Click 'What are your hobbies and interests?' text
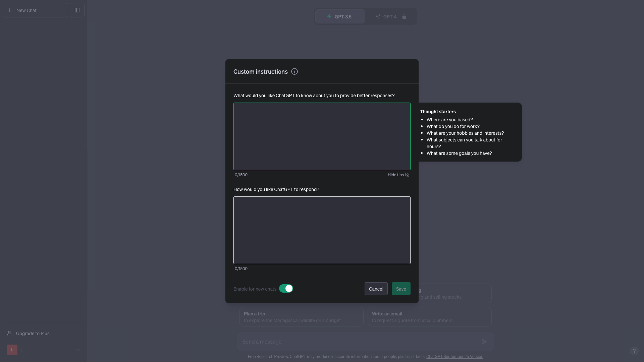 pyautogui.click(x=465, y=133)
